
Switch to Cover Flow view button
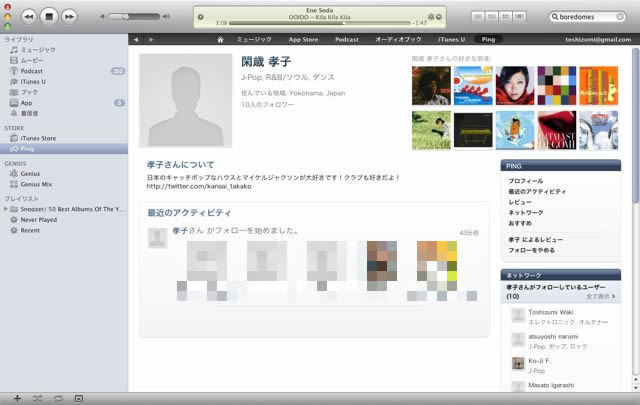[519, 16]
